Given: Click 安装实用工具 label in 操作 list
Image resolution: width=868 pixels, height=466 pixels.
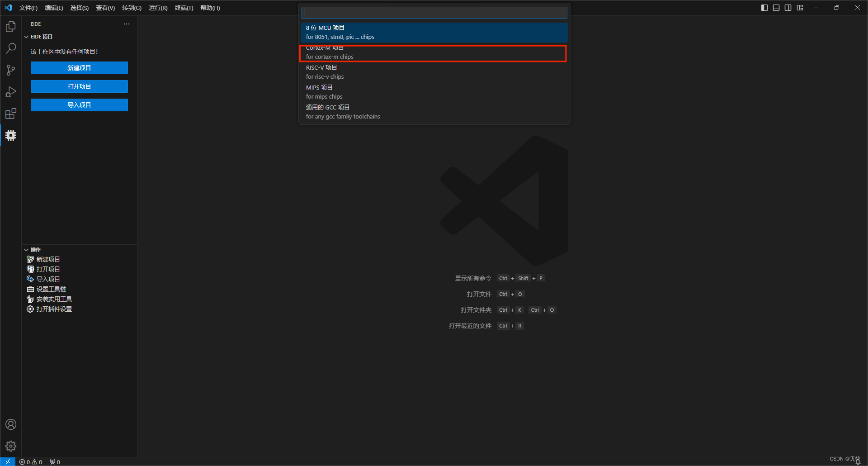Looking at the screenshot, I should tap(54, 299).
